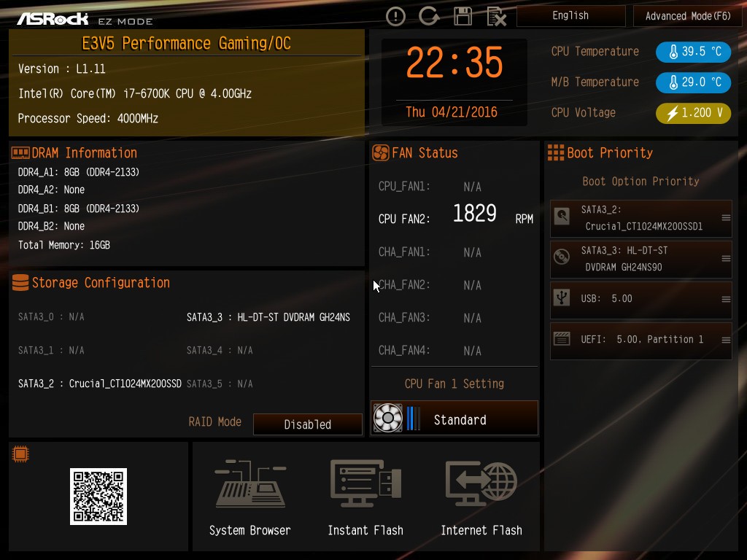Click SATA3_3 : HL-DT-ST DVDRAM storage entry
The width and height of the screenshot is (747, 560).
(268, 318)
